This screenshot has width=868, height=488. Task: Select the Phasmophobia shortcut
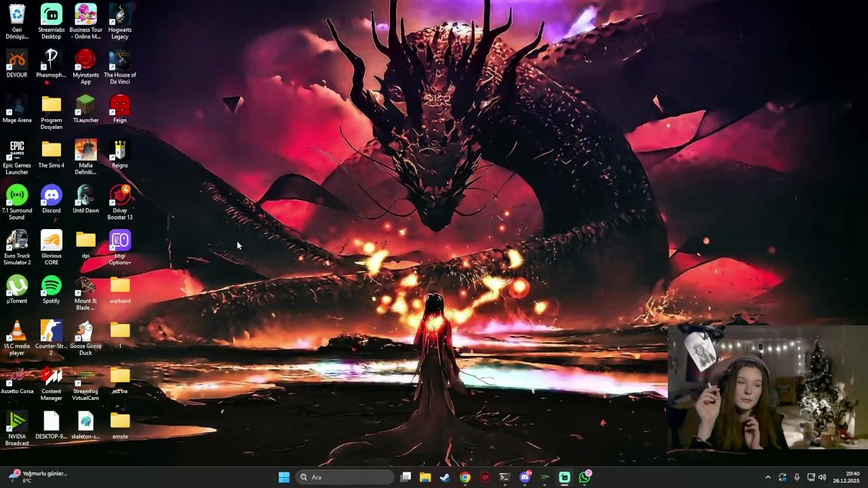pos(52,64)
